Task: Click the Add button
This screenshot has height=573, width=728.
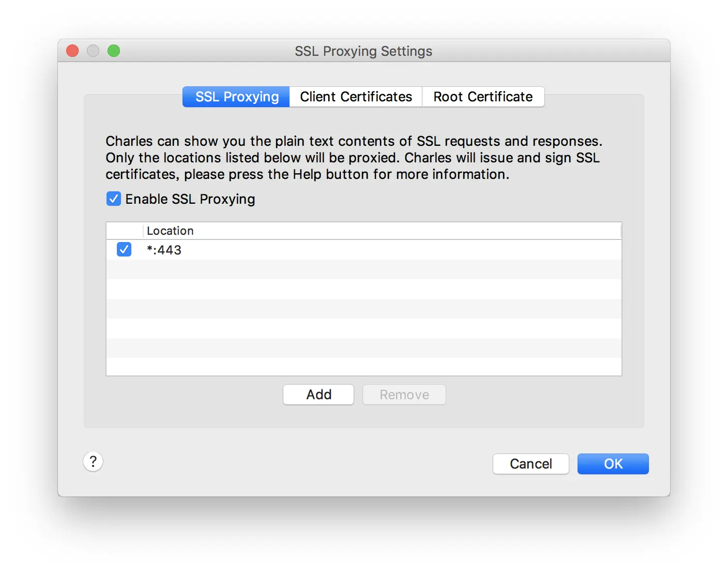Action: 318,395
